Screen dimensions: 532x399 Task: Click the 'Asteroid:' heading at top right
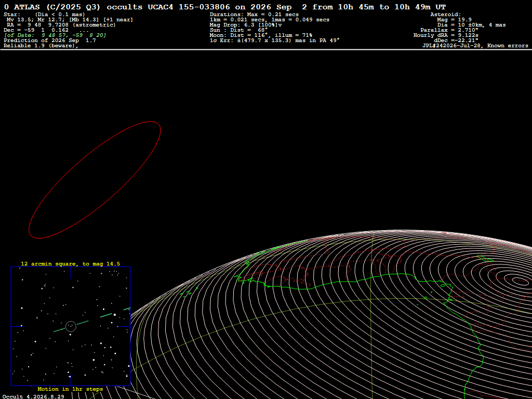tap(445, 15)
